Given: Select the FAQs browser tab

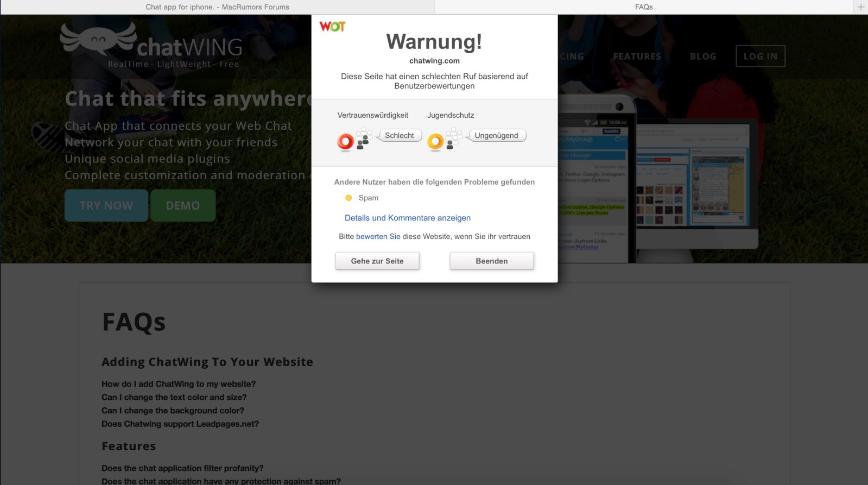Looking at the screenshot, I should coord(644,7).
